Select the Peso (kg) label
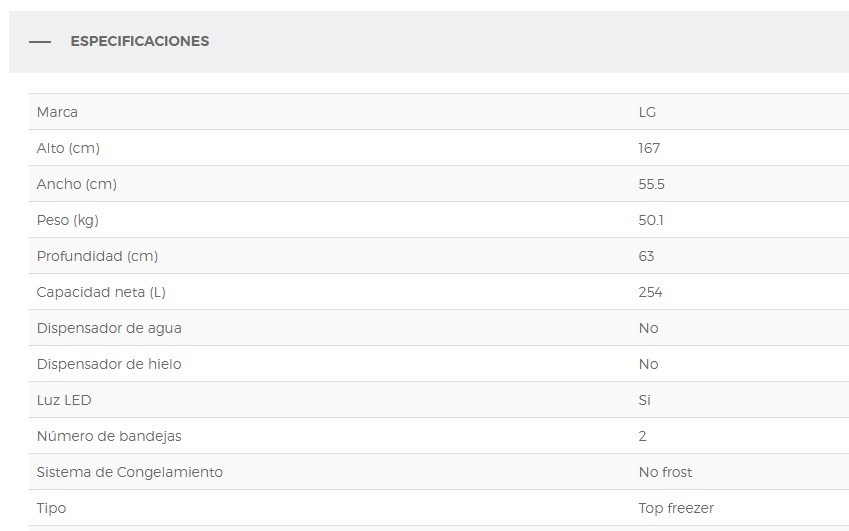849x531 pixels. pyautogui.click(x=67, y=220)
